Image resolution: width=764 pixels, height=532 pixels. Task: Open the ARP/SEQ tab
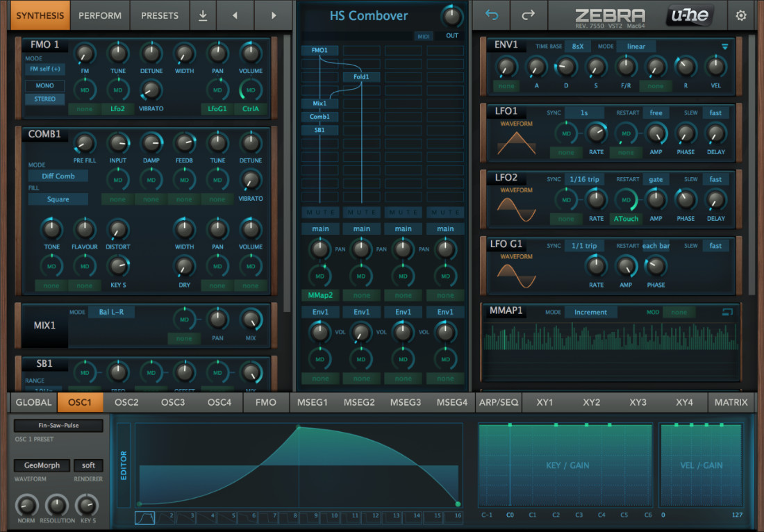498,402
